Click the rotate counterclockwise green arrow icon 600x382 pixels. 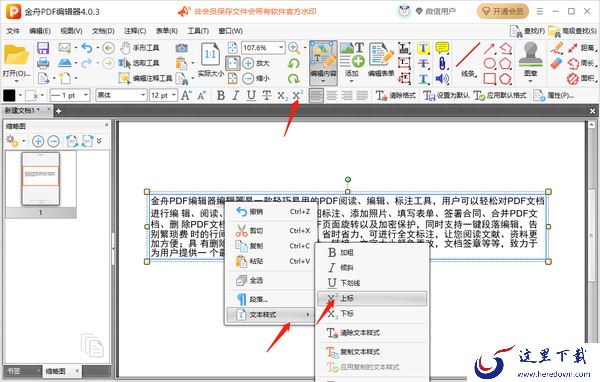tap(294, 63)
